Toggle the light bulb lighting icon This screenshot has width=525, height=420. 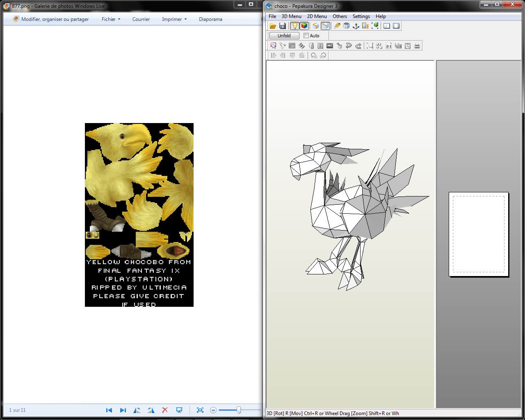tap(294, 26)
